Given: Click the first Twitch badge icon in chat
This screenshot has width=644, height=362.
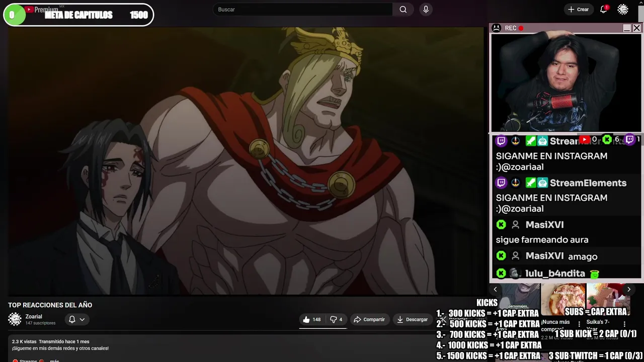Looking at the screenshot, I should (x=501, y=141).
